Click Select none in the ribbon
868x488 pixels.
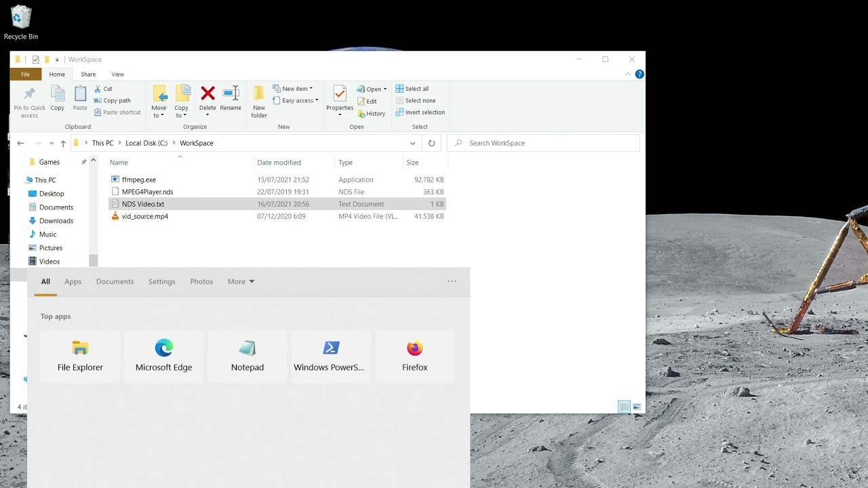point(415,100)
